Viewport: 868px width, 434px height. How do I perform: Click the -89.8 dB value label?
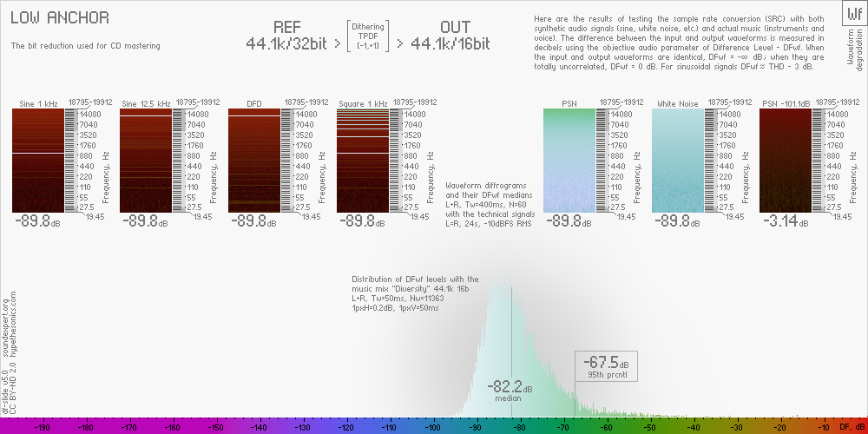(569, 222)
